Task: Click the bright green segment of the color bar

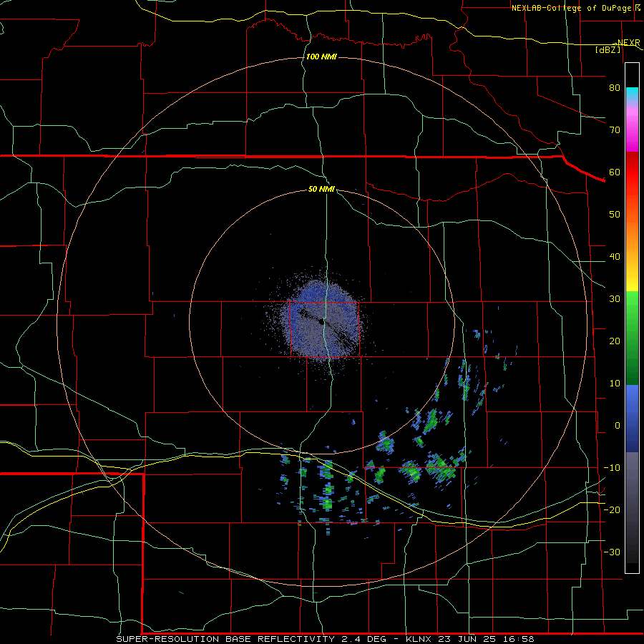Action: point(632,304)
